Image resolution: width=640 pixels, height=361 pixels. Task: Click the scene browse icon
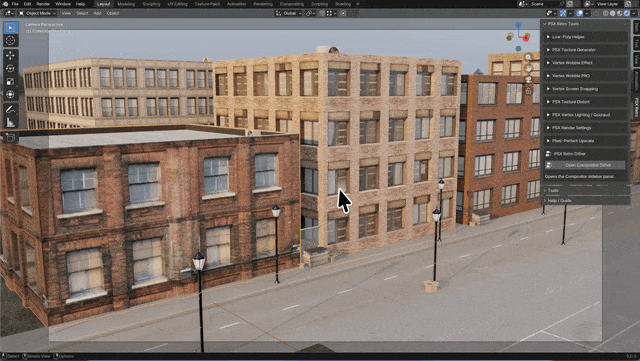pyautogui.click(x=522, y=4)
